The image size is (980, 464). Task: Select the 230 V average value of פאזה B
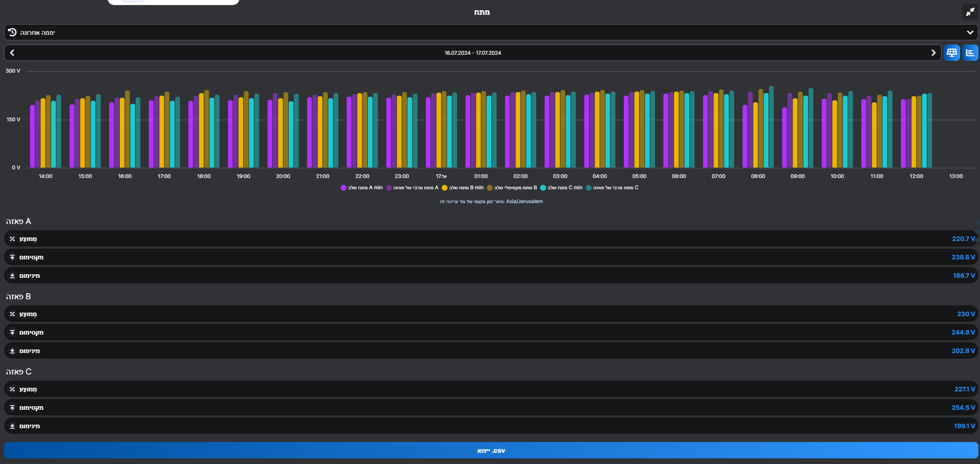point(966,314)
